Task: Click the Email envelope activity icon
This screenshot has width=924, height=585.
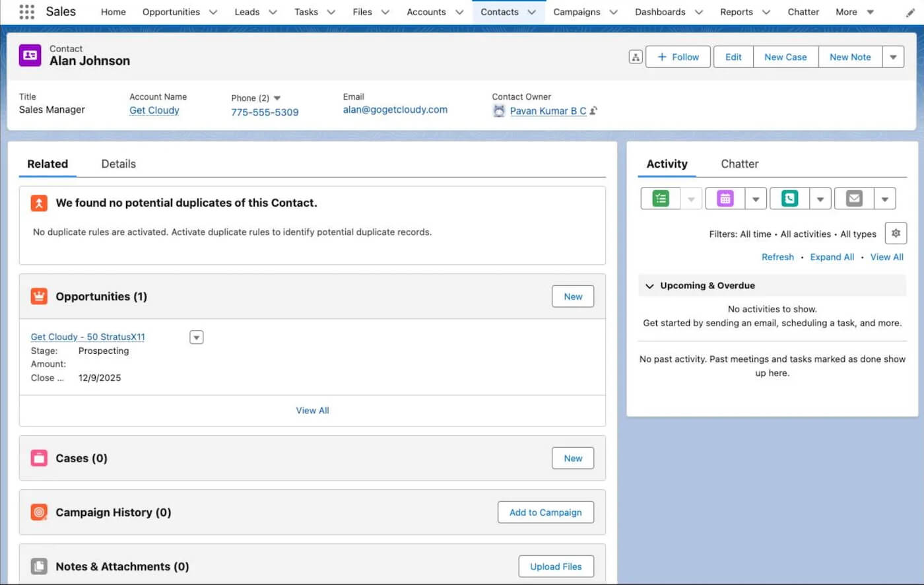Action: (854, 198)
